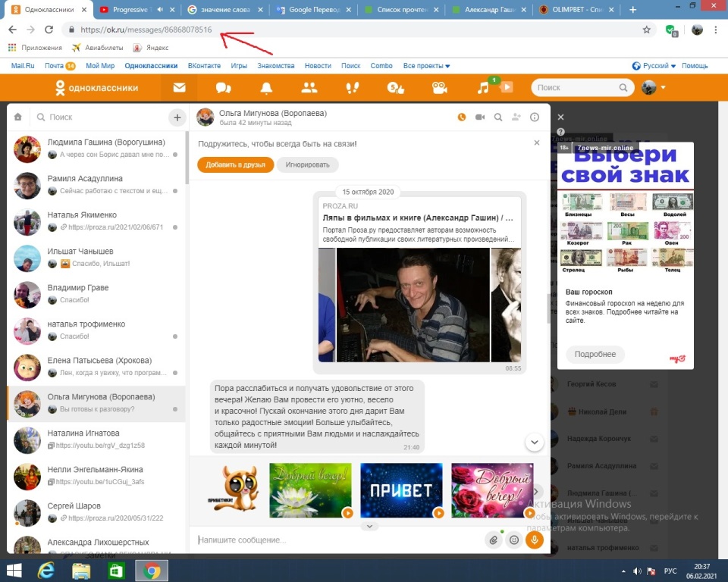Open the Music note icon
Image resolution: width=728 pixels, height=582 pixels.
tap(483, 87)
